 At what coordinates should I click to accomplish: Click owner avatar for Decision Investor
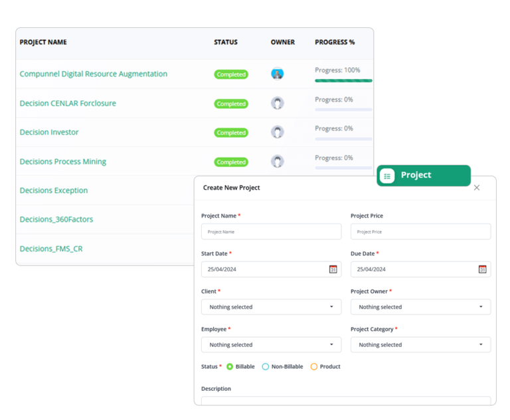tap(277, 132)
